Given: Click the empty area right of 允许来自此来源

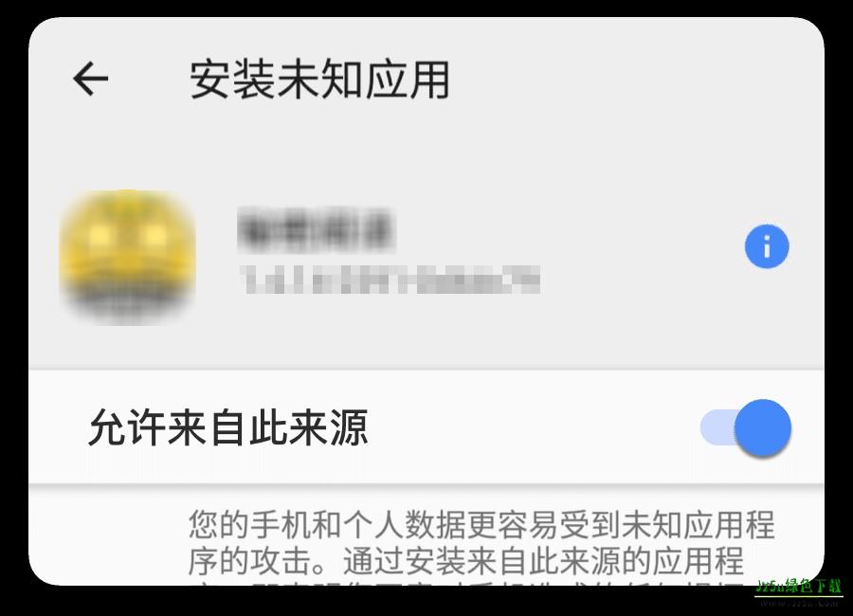Looking at the screenshot, I should [x=533, y=427].
